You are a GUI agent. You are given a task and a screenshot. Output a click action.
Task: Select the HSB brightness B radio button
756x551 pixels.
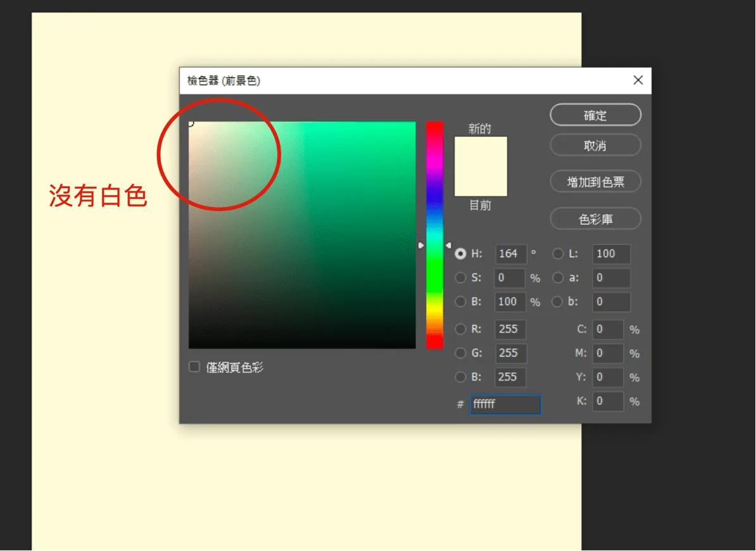coord(460,301)
